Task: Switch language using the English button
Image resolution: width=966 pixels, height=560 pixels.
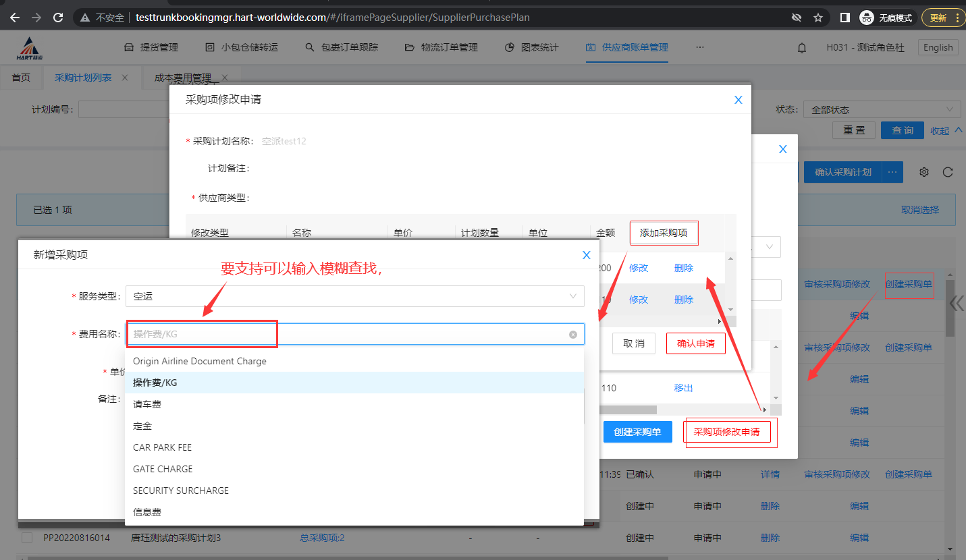Action: (938, 47)
